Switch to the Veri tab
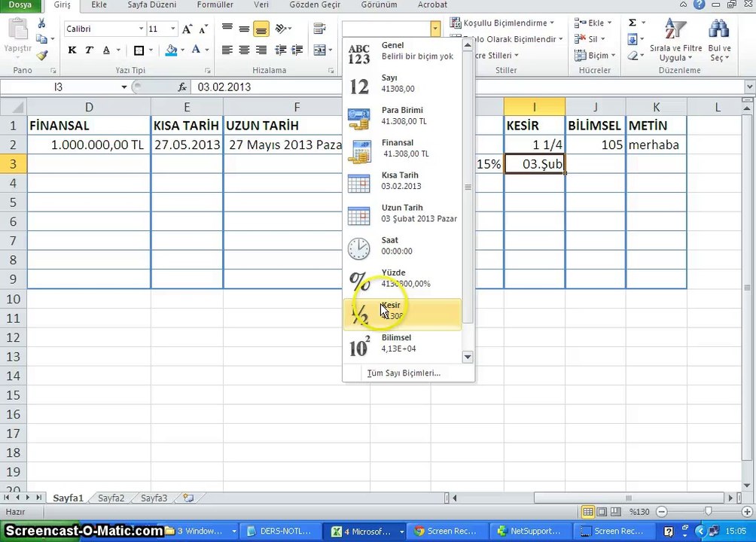This screenshot has width=756, height=542. pyautogui.click(x=261, y=5)
